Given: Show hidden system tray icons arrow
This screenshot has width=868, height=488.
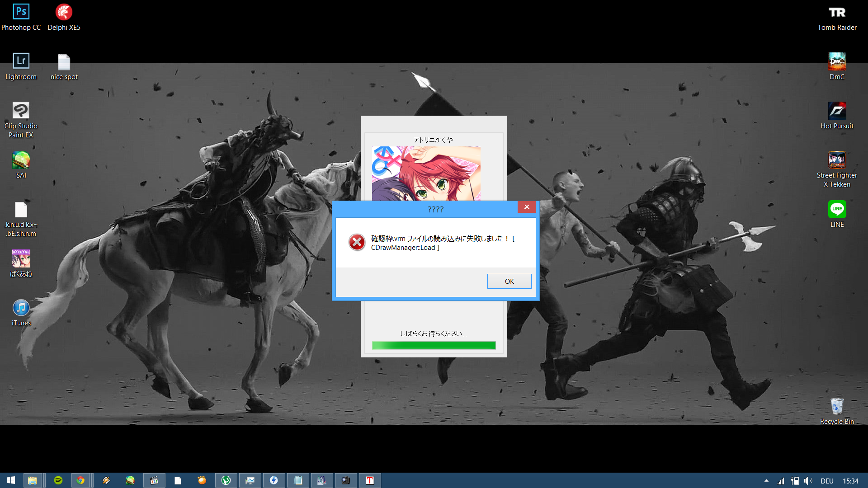Looking at the screenshot, I should point(766,481).
